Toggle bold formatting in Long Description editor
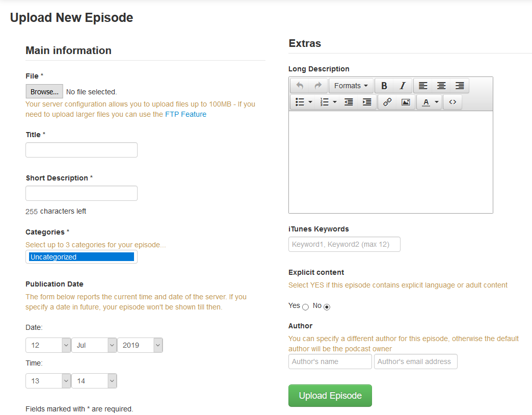This screenshot has height=415, width=532. [x=384, y=86]
